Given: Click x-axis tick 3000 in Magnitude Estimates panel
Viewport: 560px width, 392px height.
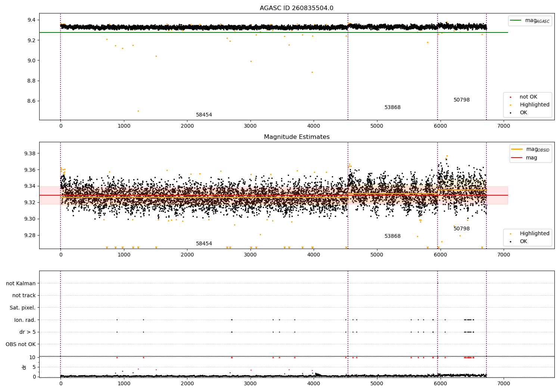Looking at the screenshot, I should coord(251,255).
